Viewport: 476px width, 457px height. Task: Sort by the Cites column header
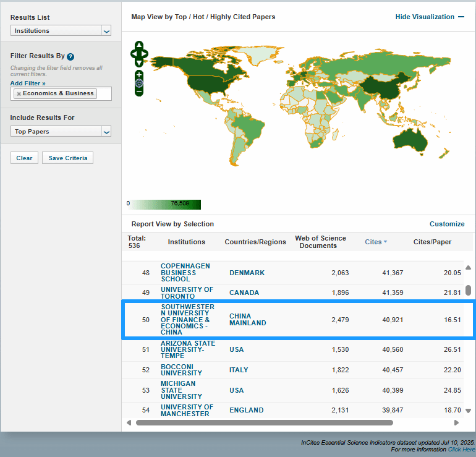point(373,242)
